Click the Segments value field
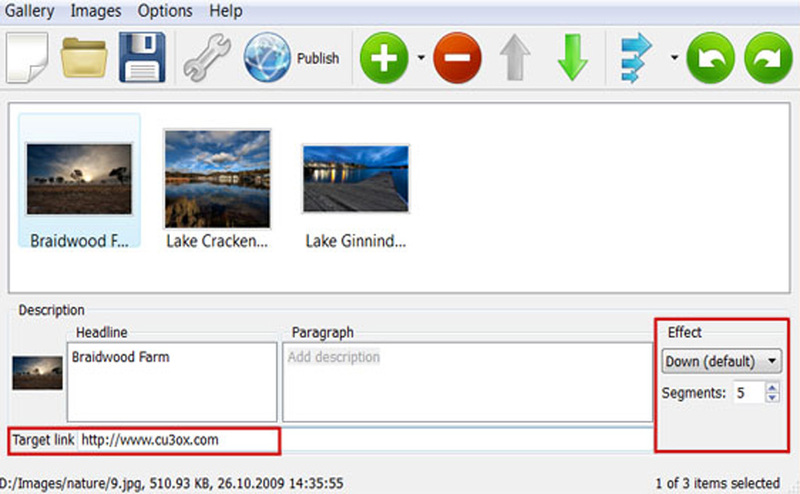 click(749, 392)
